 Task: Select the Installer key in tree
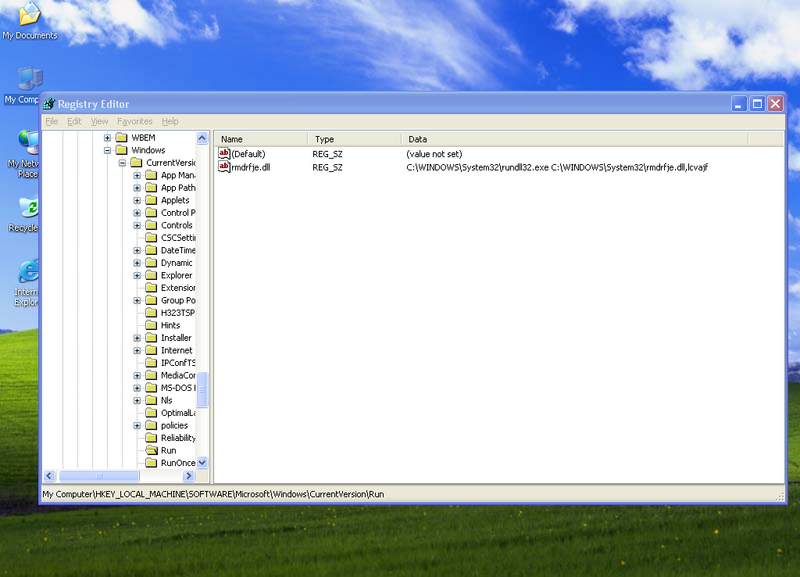coord(176,338)
